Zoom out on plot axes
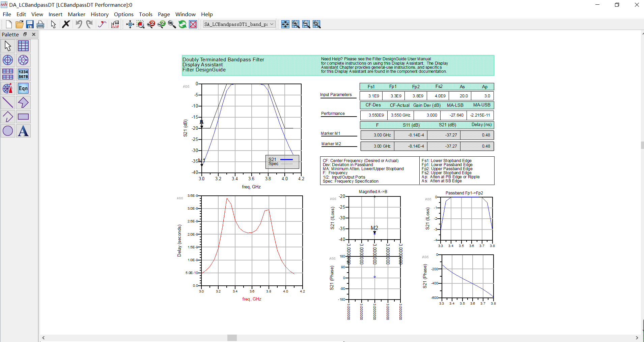The width and height of the screenshot is (644, 342). pyautogui.click(x=306, y=24)
